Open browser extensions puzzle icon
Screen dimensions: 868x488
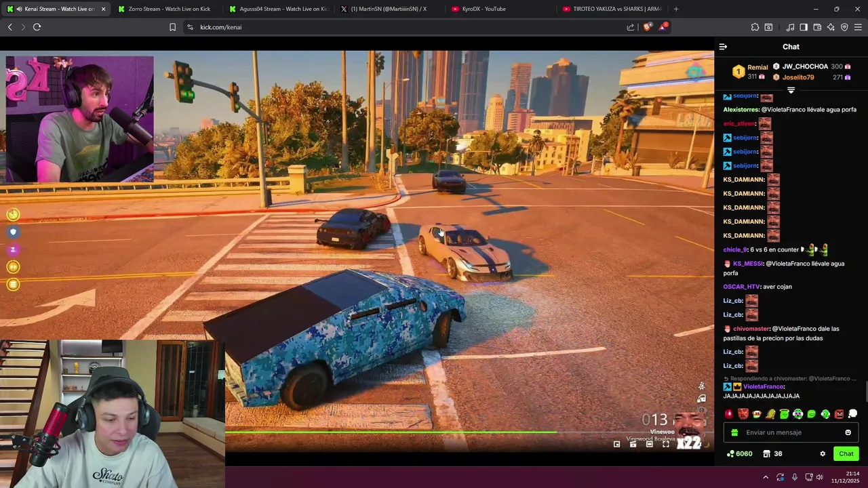coord(755,27)
